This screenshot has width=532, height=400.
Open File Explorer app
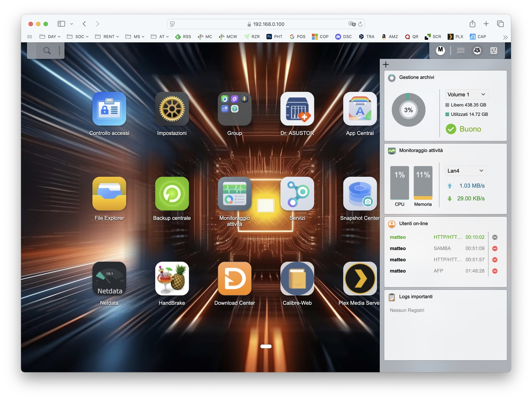[109, 194]
